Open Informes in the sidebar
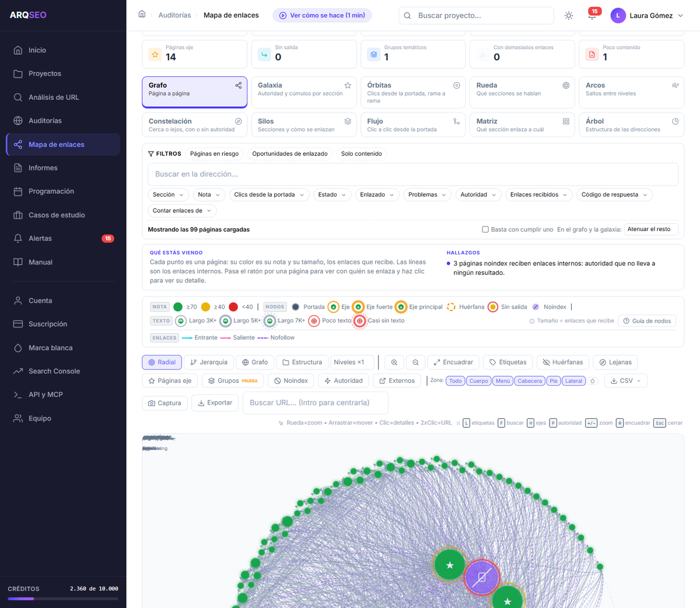The image size is (700, 608). coord(63,168)
